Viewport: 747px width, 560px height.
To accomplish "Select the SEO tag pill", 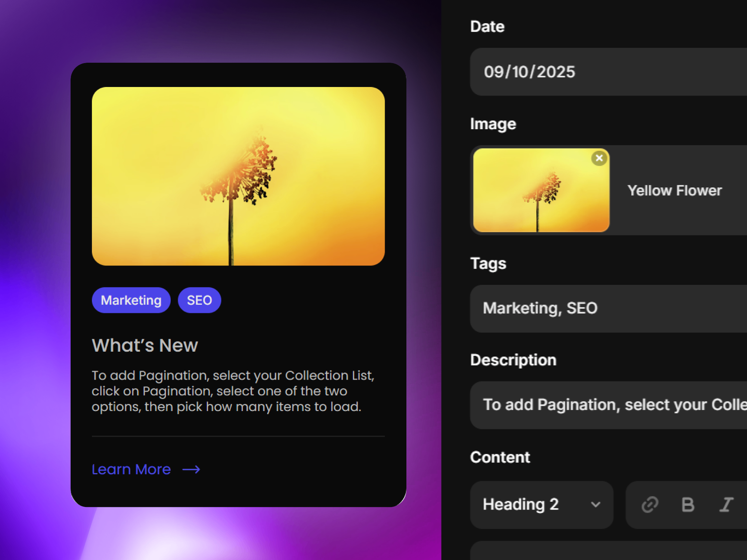I will [x=199, y=300].
